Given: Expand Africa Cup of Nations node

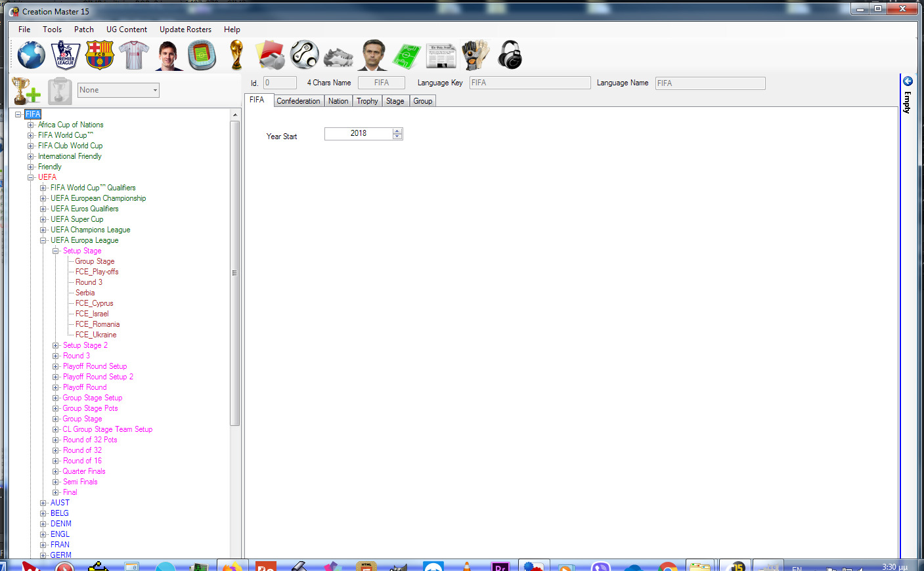Looking at the screenshot, I should [31, 125].
